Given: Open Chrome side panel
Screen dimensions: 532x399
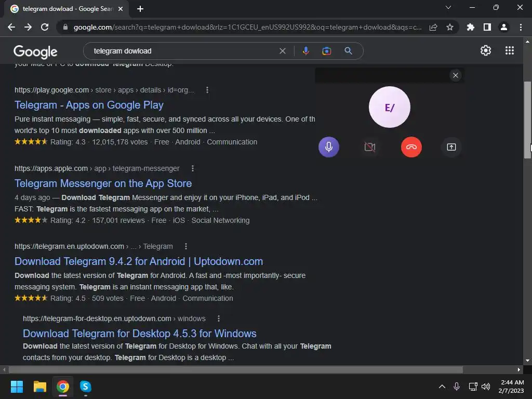Looking at the screenshot, I should coord(487,27).
